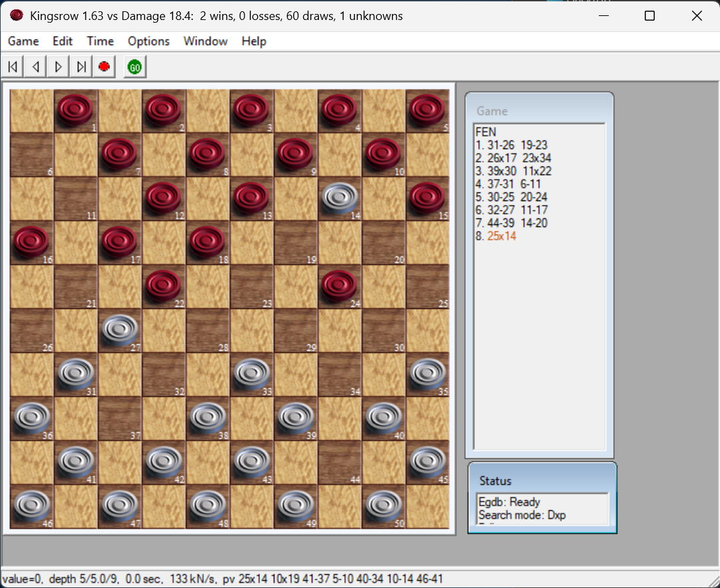Select the red piece on square 10
Image resolution: width=720 pixels, height=588 pixels.
tap(384, 154)
